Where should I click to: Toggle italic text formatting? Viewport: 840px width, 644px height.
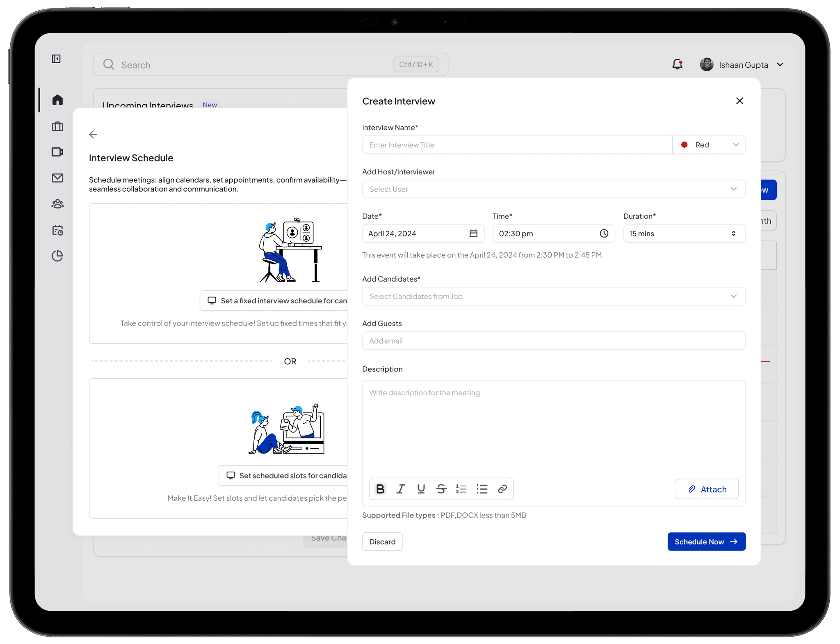coord(401,489)
